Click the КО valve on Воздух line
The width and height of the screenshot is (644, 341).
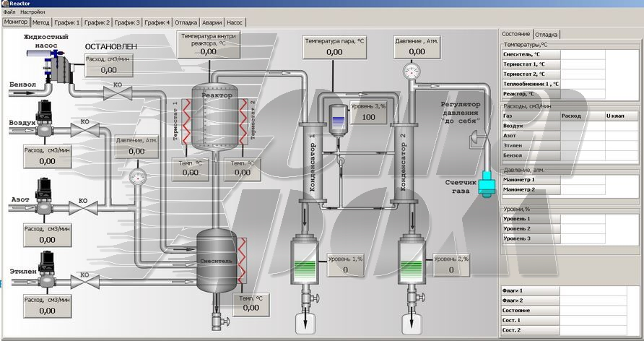tap(81, 131)
